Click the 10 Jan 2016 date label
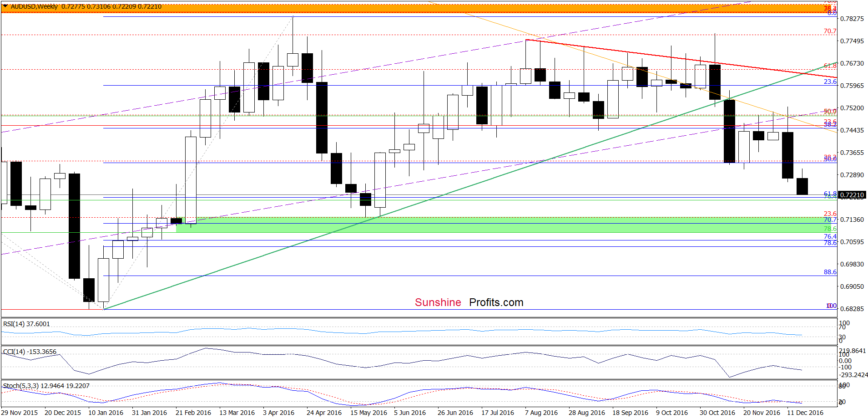Image resolution: width=868 pixels, height=419 pixels. pos(106,413)
